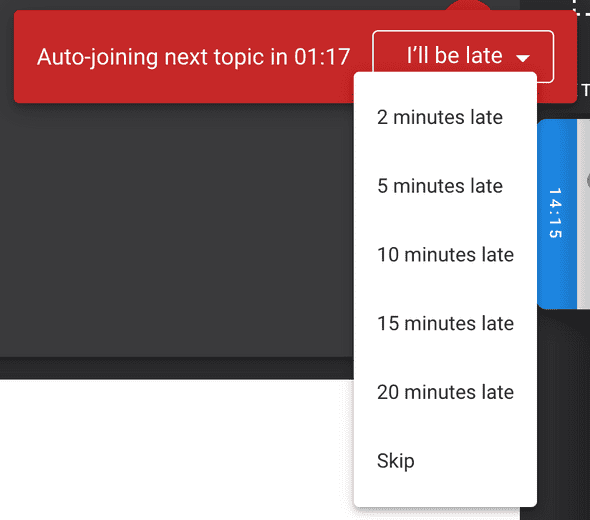Click the 01:17 countdown timer
Viewport: 590px width, 520px height.
322,57
